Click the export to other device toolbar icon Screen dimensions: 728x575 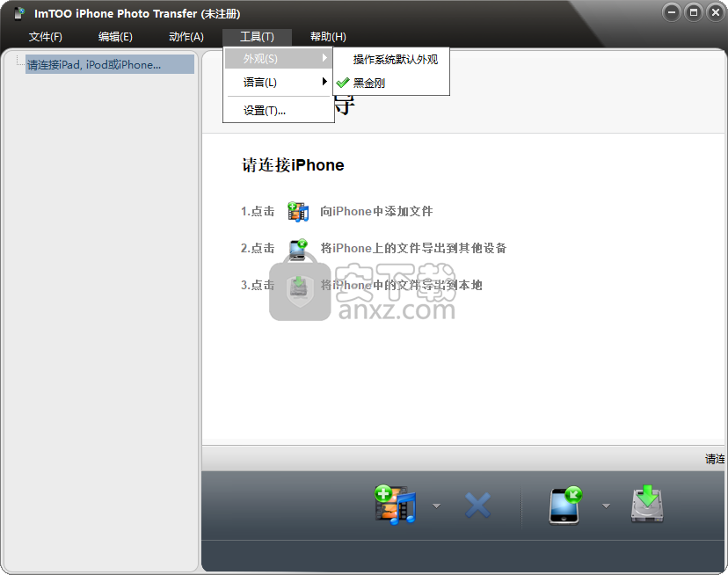coord(565,506)
